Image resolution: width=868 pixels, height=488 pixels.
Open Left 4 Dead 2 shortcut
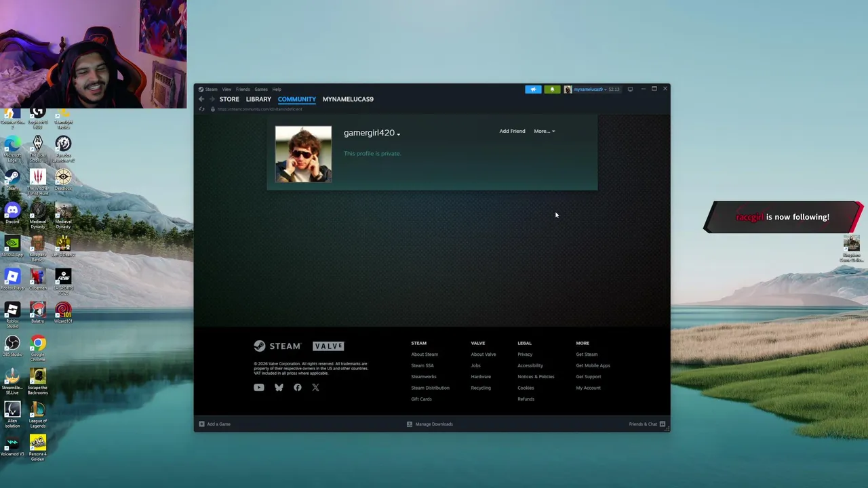(x=63, y=247)
